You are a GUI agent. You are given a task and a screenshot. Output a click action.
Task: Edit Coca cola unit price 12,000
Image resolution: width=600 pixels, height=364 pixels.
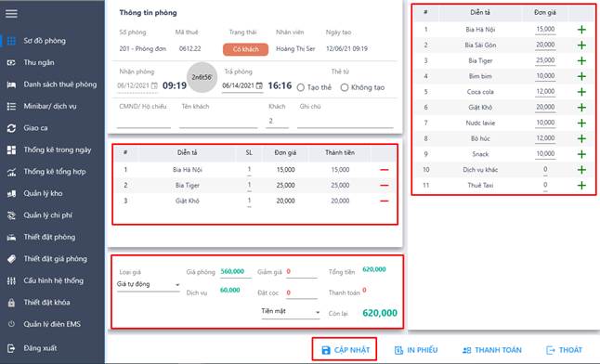click(545, 92)
